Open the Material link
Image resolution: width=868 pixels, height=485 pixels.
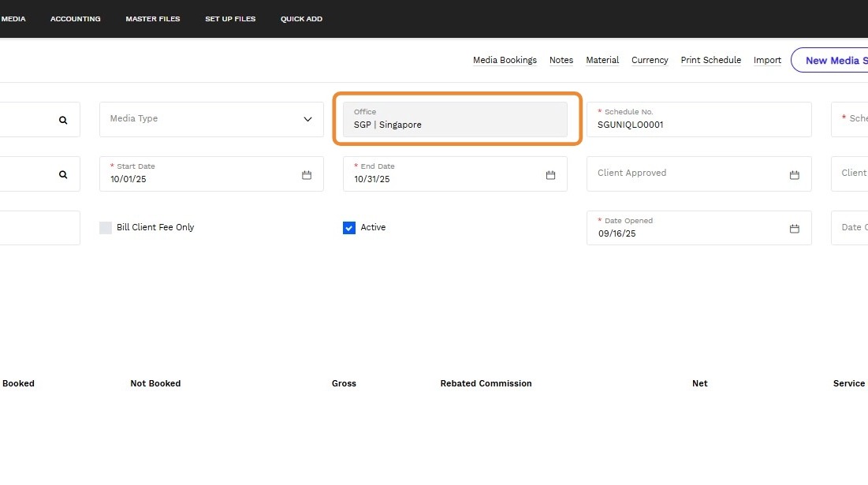[x=602, y=60]
